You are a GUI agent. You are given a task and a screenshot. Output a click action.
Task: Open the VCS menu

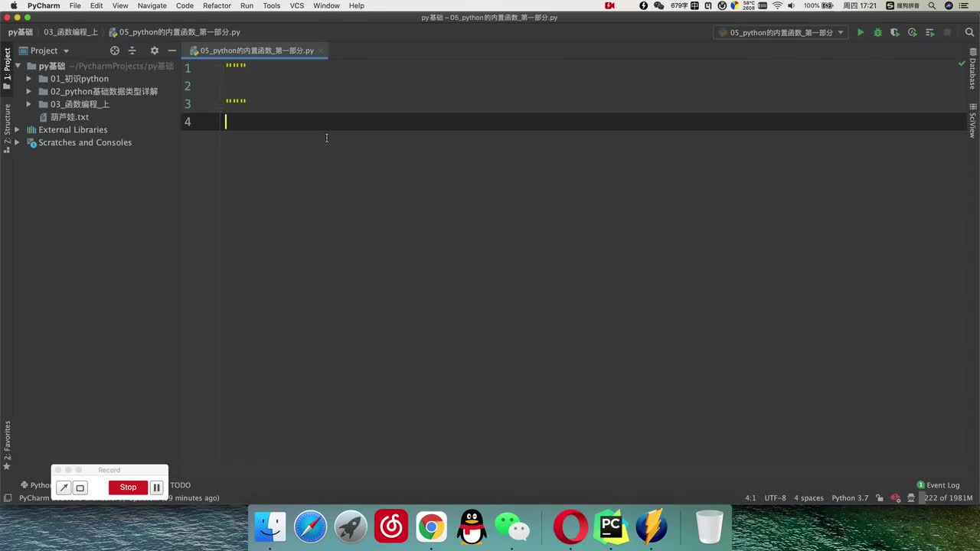click(x=296, y=5)
